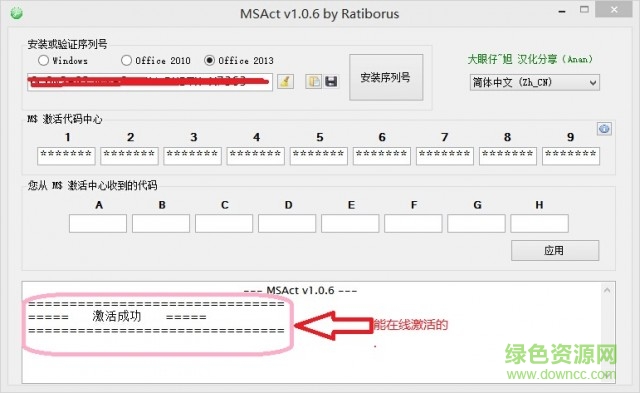Click activation code box 4

tap(256, 156)
